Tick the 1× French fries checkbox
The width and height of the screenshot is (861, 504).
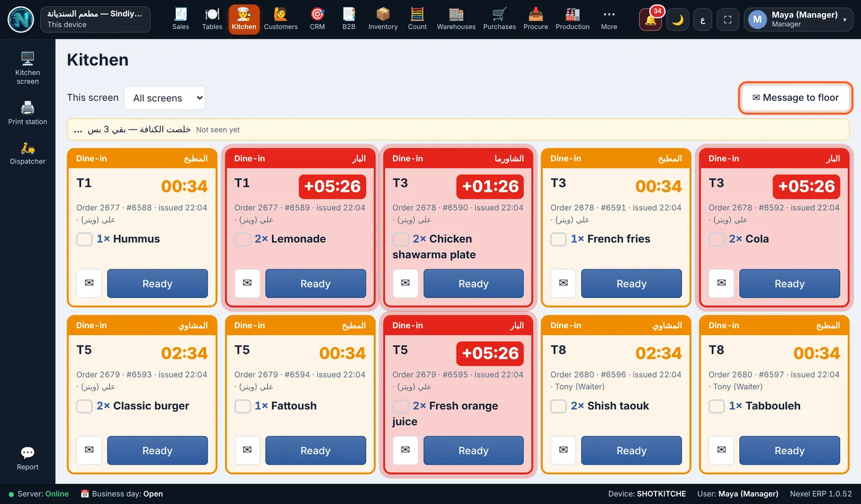[x=558, y=239]
